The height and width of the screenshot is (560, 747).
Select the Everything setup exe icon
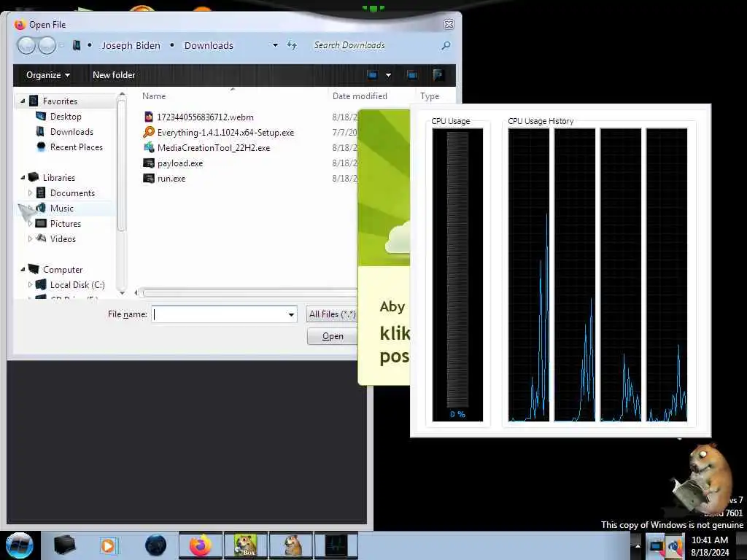tap(149, 132)
